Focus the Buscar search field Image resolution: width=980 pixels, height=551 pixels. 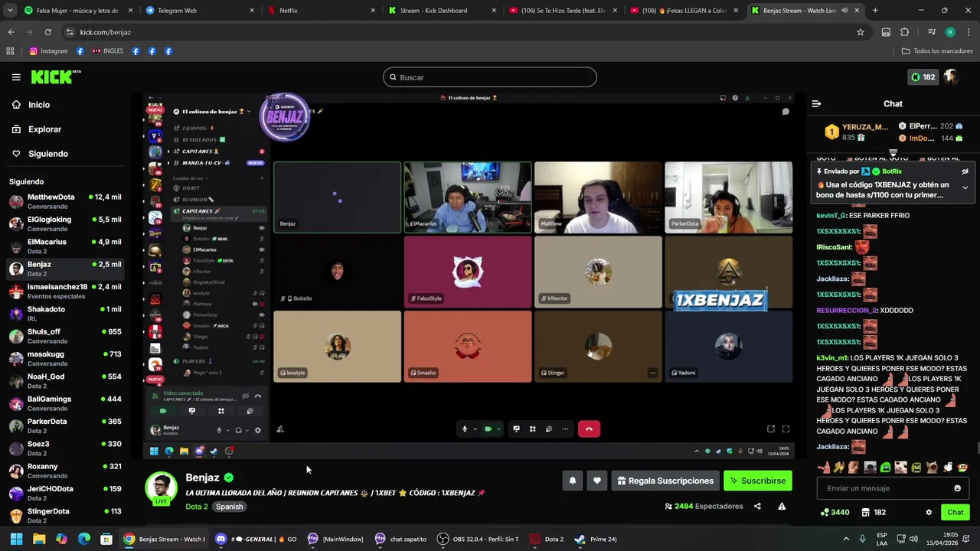tap(489, 77)
